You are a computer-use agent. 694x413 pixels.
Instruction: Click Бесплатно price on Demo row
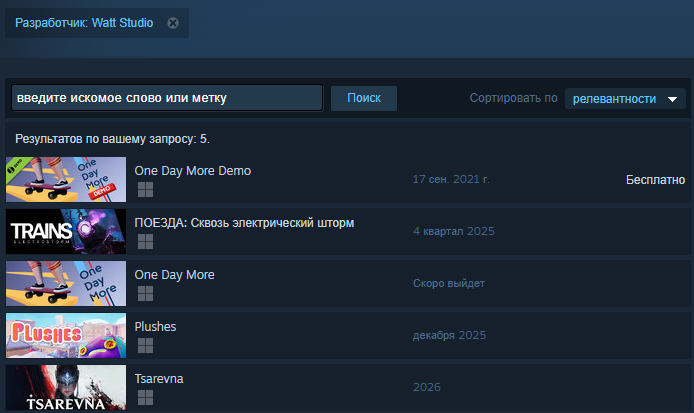(655, 180)
